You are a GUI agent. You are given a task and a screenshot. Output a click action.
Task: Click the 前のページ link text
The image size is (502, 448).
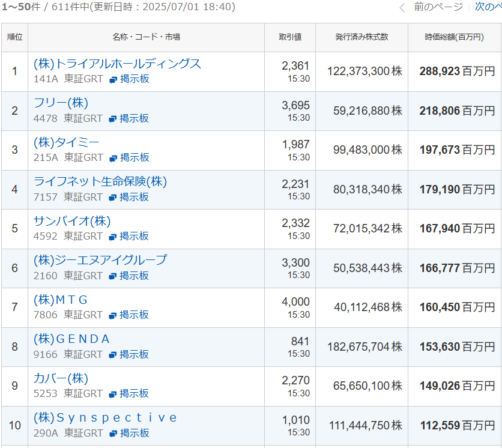pos(438,7)
